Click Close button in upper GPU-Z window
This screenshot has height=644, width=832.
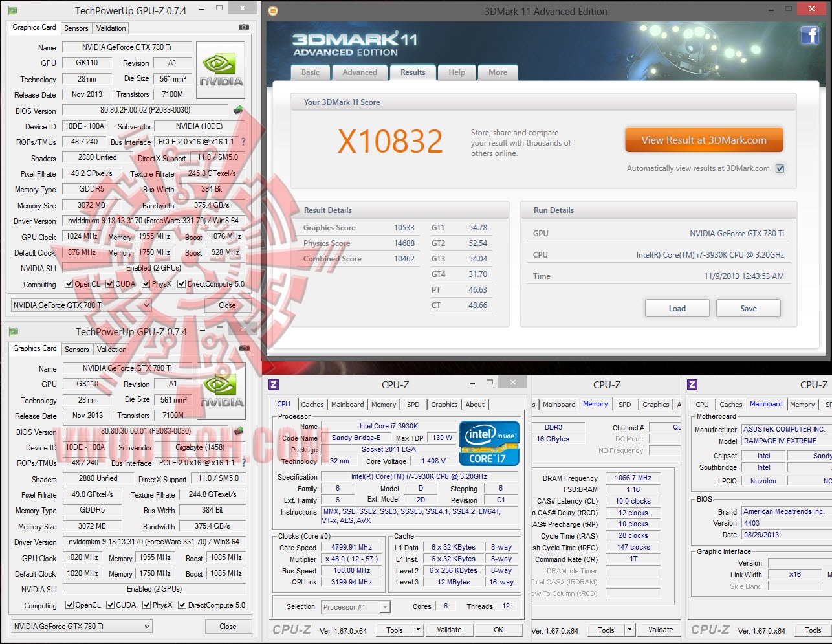click(227, 305)
